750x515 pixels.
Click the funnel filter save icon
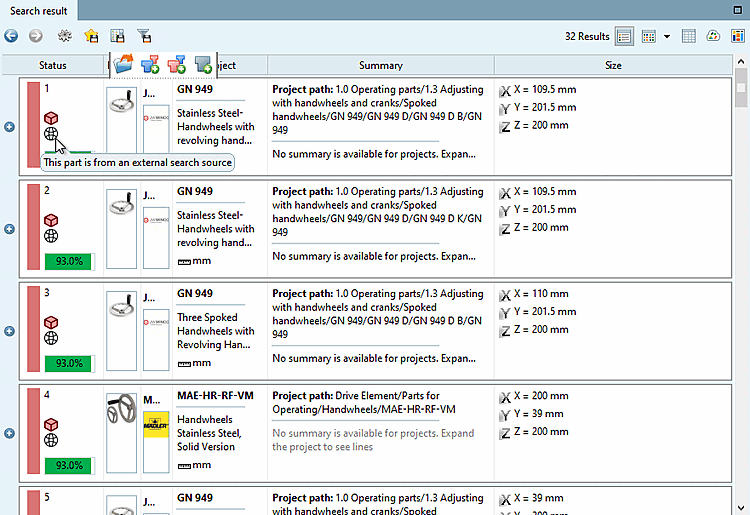(x=144, y=36)
